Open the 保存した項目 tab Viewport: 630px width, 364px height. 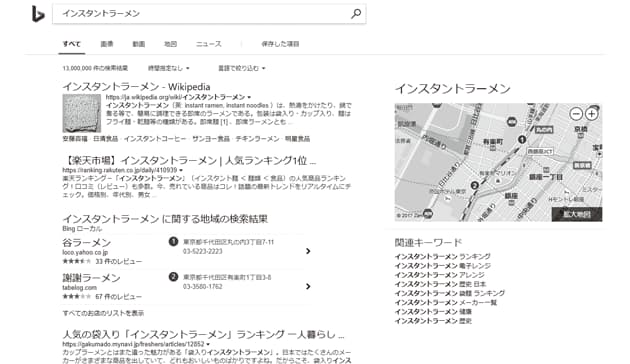point(280,44)
